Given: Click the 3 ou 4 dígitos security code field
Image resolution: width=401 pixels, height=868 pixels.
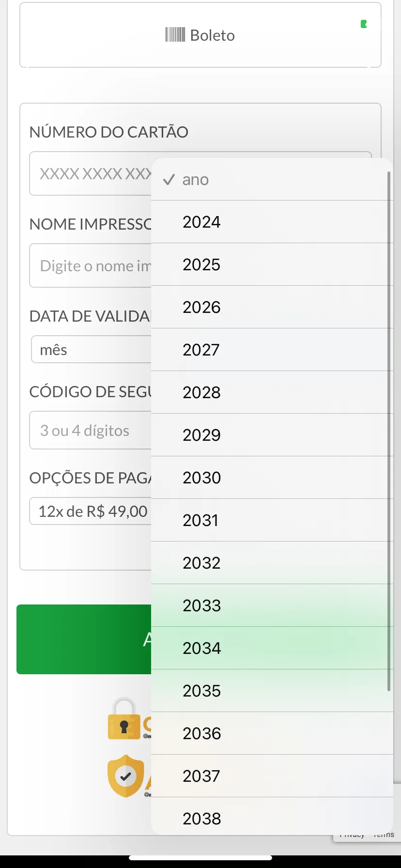Looking at the screenshot, I should tap(91, 430).
